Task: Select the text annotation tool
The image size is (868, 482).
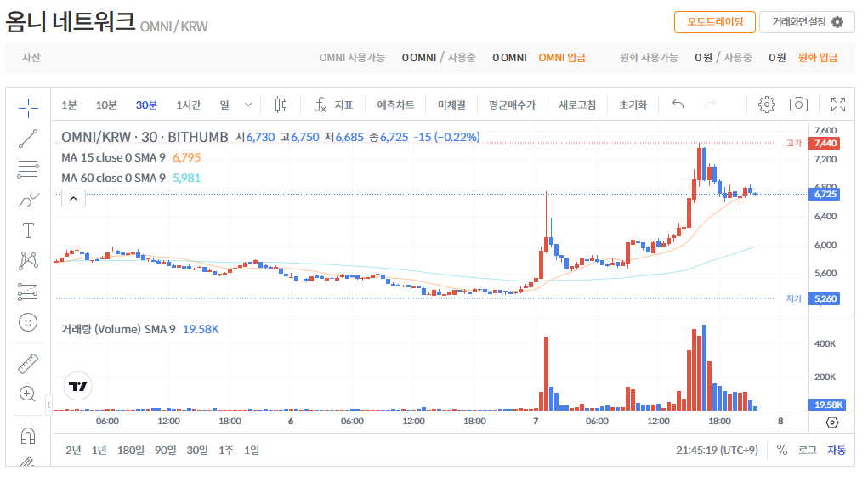Action: pyautogui.click(x=28, y=230)
